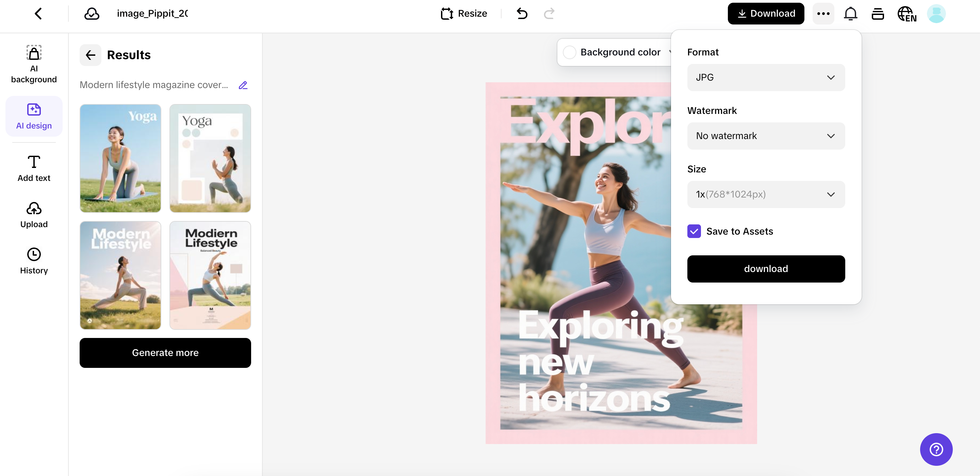980x476 pixels.
Task: Edit the prompt with pencil icon
Action: click(x=243, y=85)
